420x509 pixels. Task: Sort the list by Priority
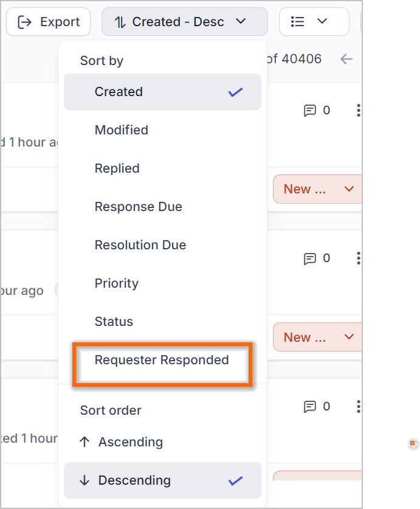tap(162, 283)
